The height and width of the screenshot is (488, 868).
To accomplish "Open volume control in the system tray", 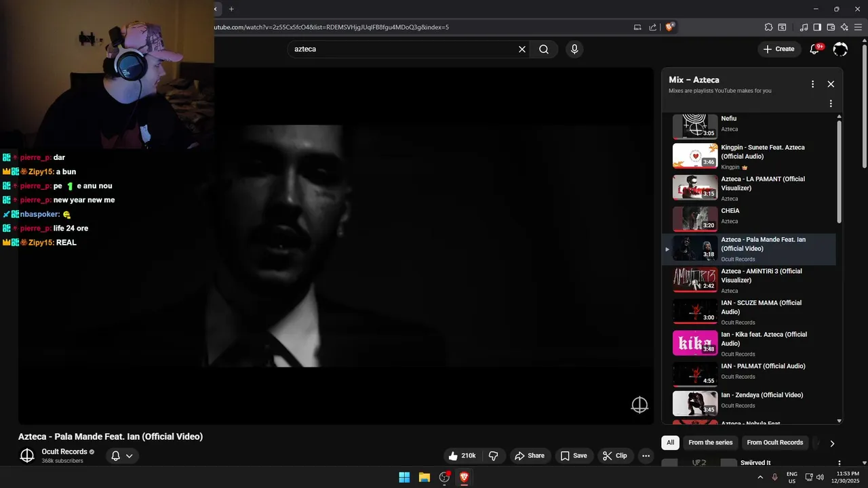I will pos(820,477).
